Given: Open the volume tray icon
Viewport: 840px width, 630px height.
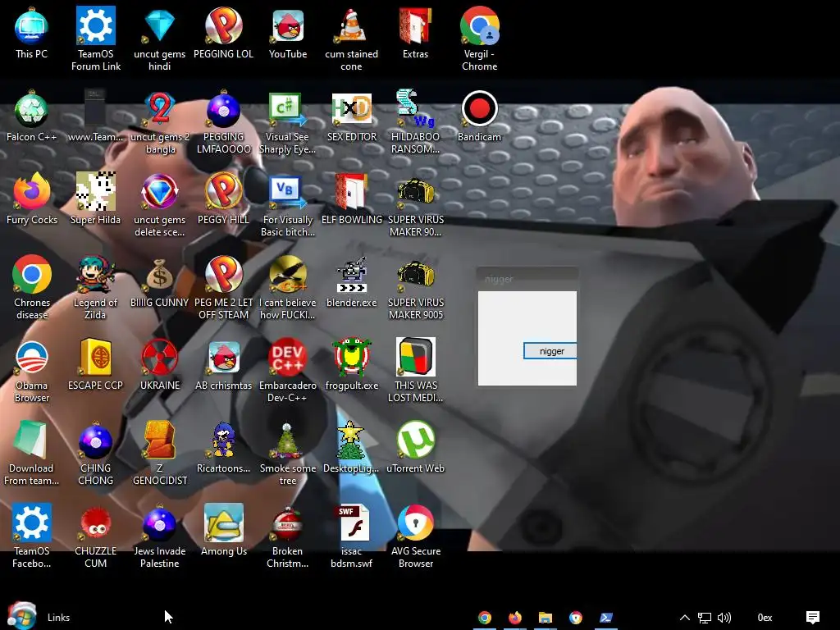Looking at the screenshot, I should coord(724,618).
